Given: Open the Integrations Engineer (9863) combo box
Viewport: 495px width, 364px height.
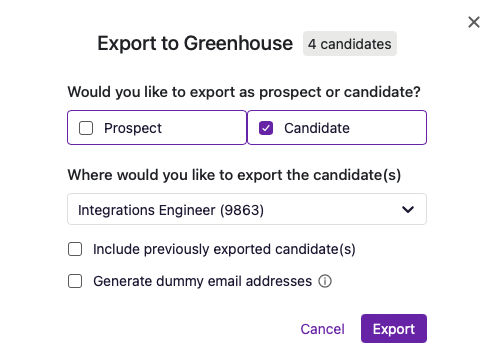Looking at the screenshot, I should coord(247,209).
